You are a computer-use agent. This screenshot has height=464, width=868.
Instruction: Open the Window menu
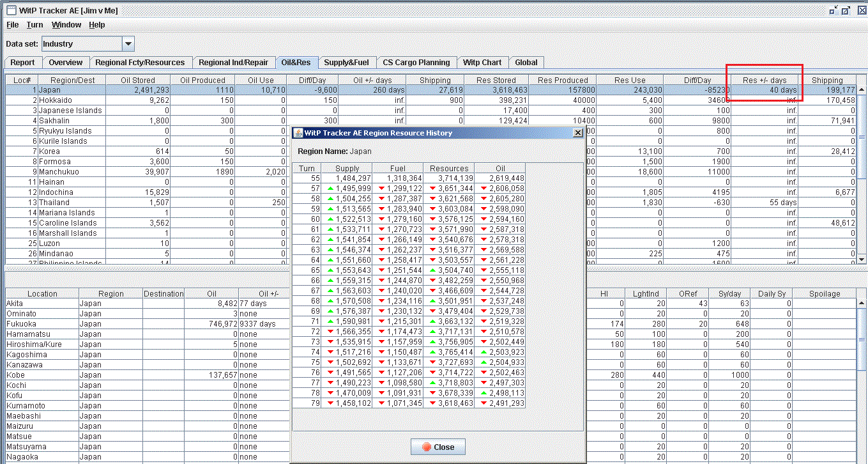pyautogui.click(x=66, y=25)
